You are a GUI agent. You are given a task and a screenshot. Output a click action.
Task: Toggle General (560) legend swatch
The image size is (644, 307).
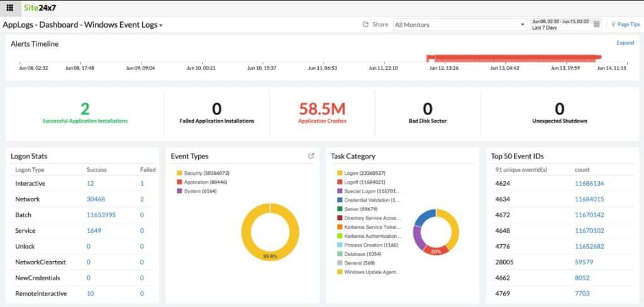click(339, 262)
